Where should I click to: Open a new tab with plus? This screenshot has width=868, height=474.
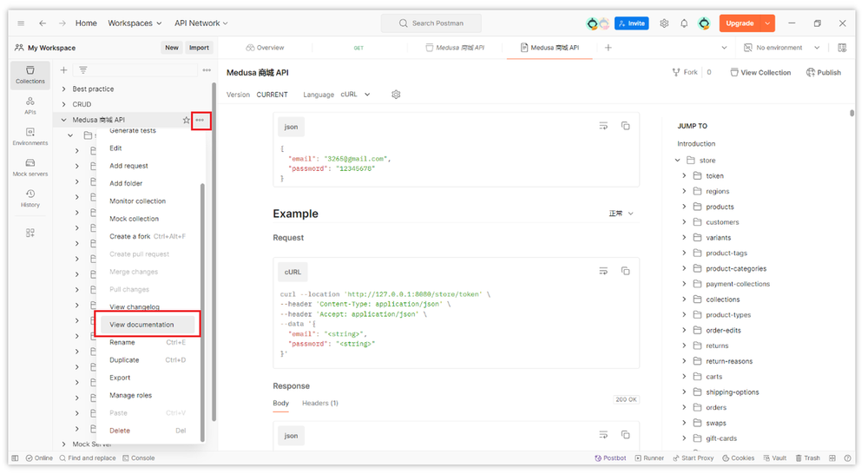tap(608, 48)
